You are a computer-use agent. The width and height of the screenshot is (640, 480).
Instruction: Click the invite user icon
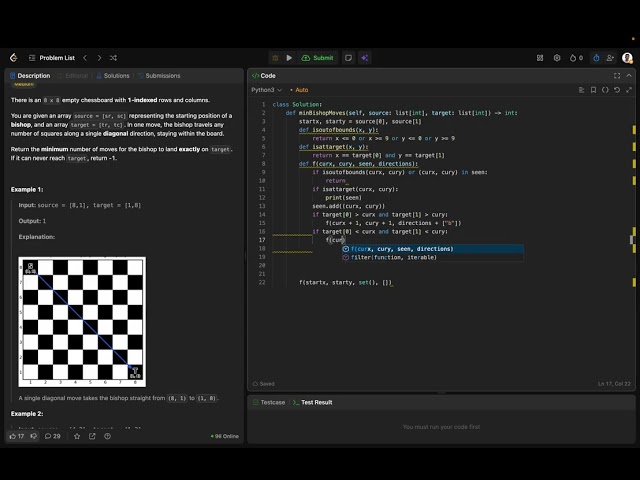[610, 58]
